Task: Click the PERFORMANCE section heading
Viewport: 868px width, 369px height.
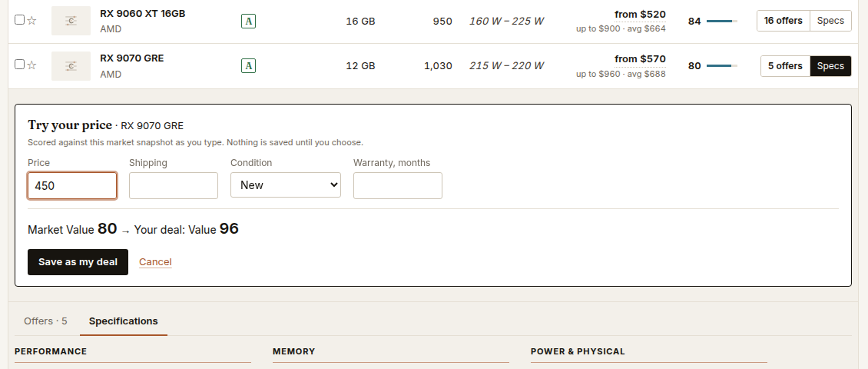Action: tap(51, 351)
